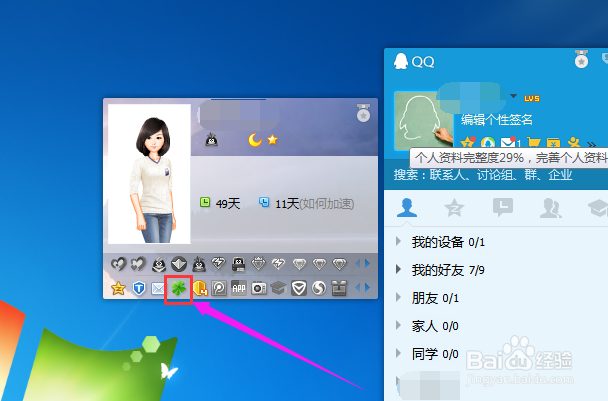Click 编辑个性签名 signature field
Screen dimensions: 608x401
click(497, 119)
